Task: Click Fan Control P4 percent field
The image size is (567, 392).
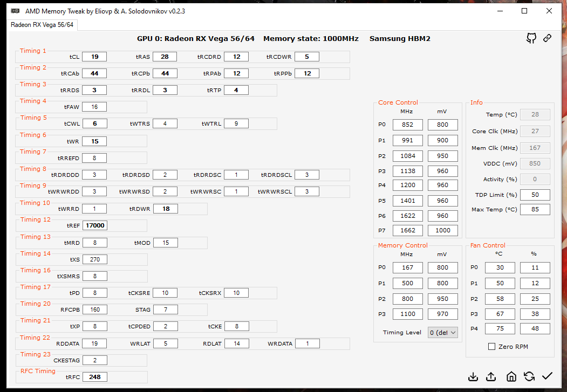Action: click(x=535, y=328)
